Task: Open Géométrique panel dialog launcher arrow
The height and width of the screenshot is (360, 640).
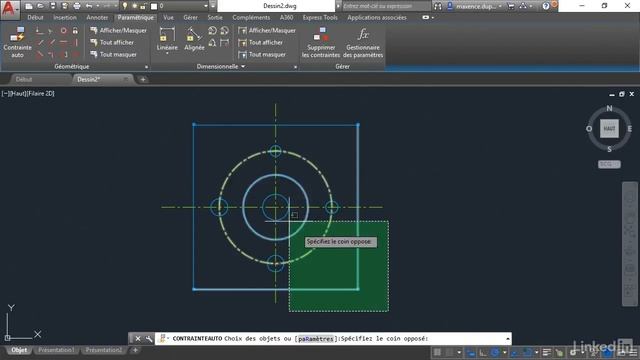Action: [147, 67]
